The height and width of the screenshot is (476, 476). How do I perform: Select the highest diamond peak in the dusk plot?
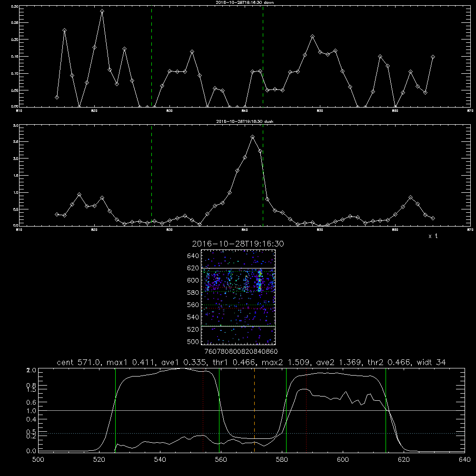click(x=253, y=137)
